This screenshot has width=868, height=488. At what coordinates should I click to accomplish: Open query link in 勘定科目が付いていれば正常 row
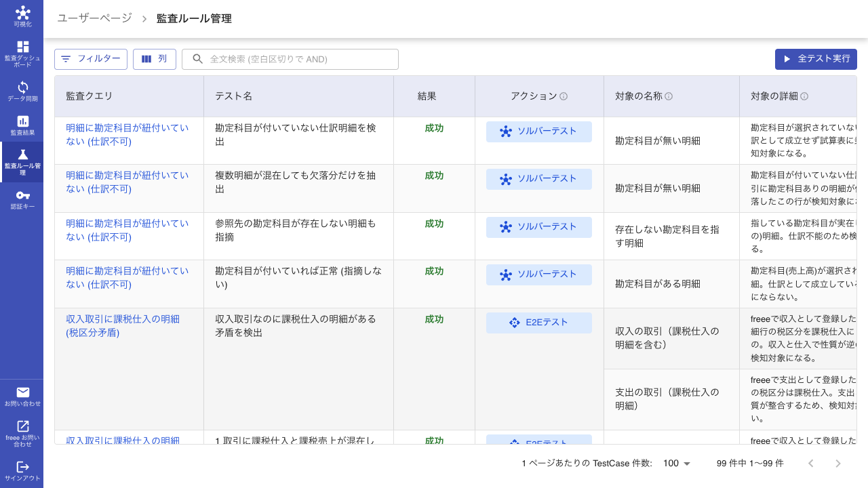pyautogui.click(x=127, y=277)
